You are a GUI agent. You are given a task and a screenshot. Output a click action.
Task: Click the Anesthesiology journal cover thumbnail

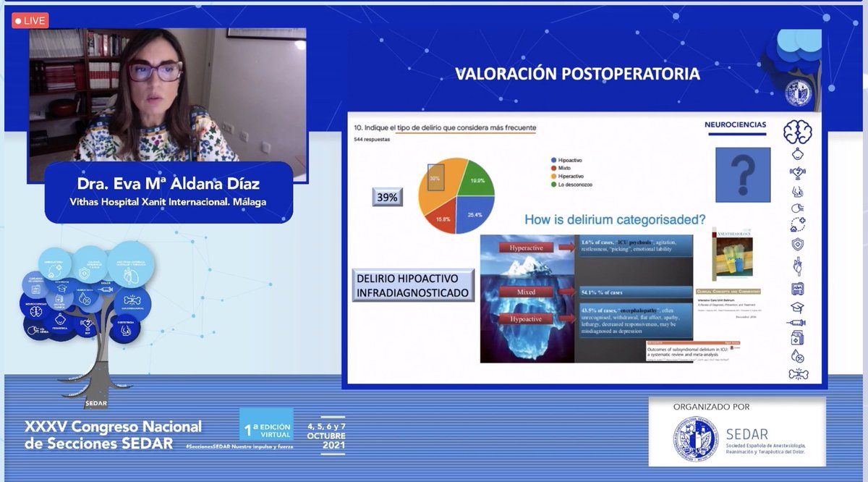coord(732,254)
